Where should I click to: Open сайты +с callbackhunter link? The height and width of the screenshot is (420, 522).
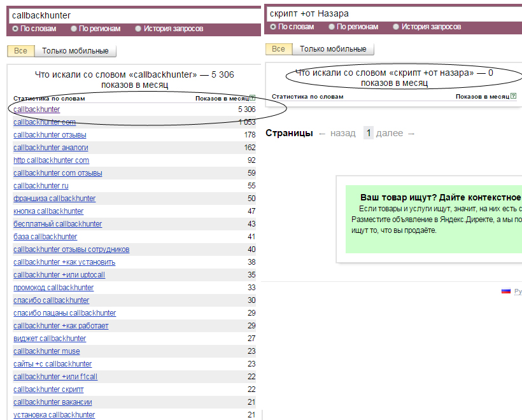53,364
